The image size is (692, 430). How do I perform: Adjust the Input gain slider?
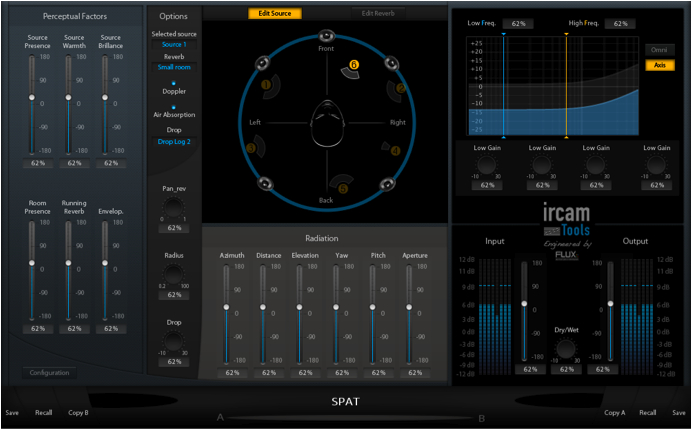524,311
